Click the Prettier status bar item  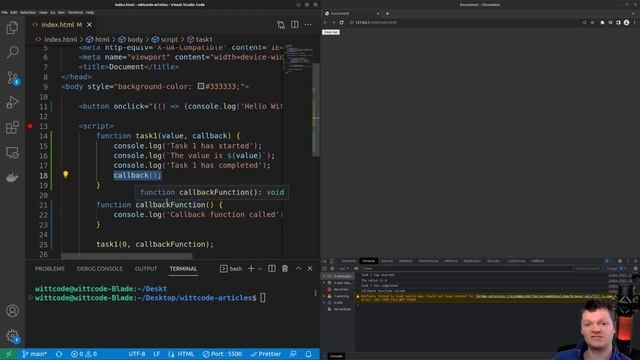[266, 354]
